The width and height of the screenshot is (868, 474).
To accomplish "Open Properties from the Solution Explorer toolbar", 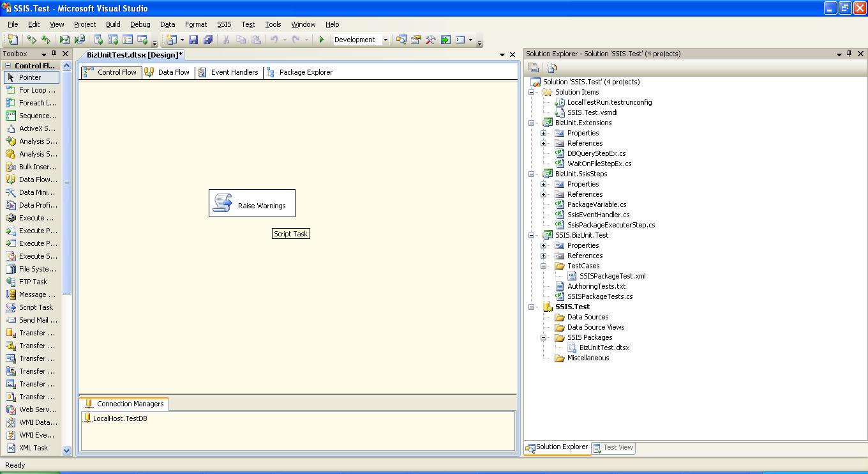I will click(534, 68).
